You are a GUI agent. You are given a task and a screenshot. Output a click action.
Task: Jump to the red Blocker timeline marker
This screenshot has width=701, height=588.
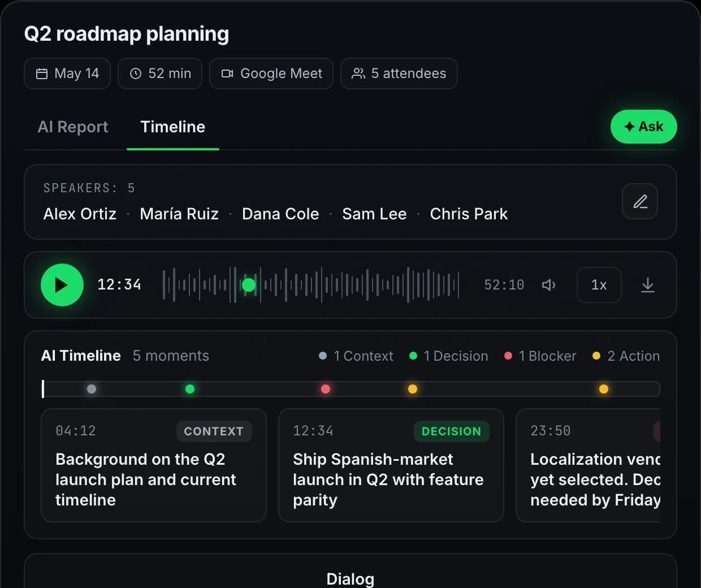(x=326, y=389)
